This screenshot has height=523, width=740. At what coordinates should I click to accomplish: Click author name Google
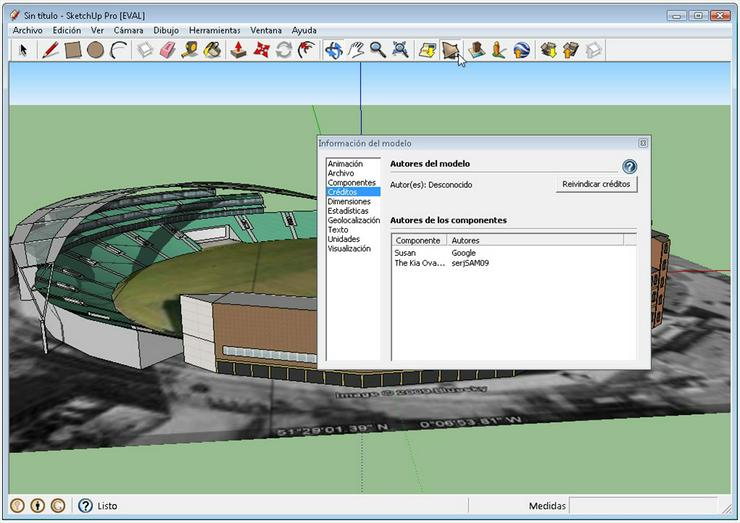pyautogui.click(x=463, y=253)
